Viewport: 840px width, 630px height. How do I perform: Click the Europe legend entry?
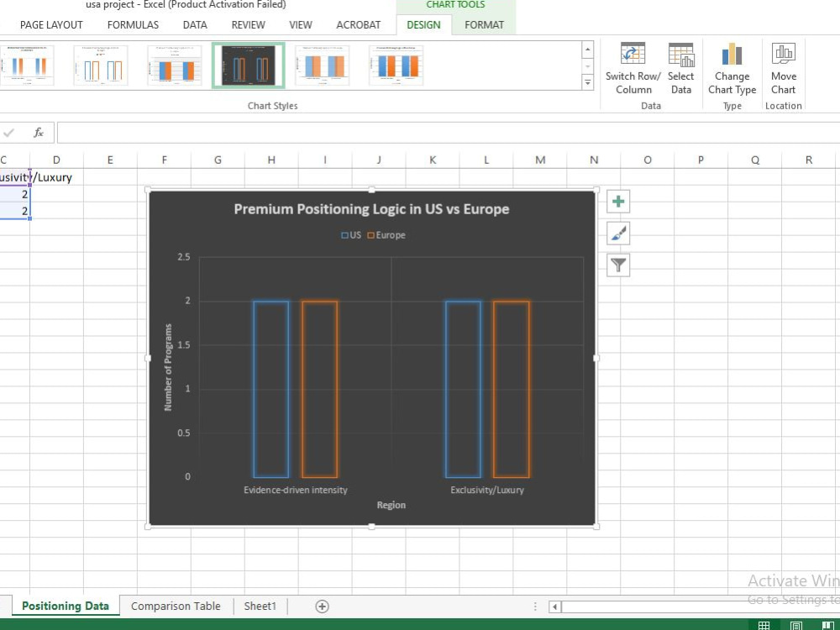coord(386,235)
